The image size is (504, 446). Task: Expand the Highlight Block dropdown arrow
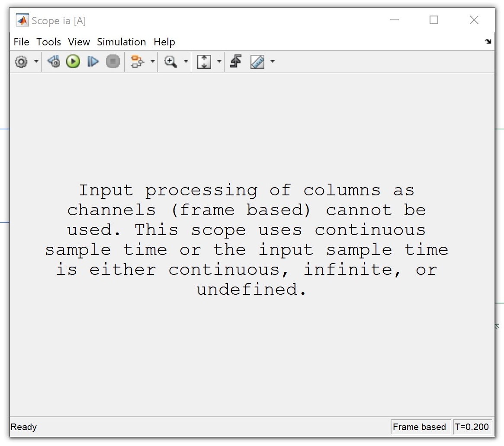pos(153,62)
